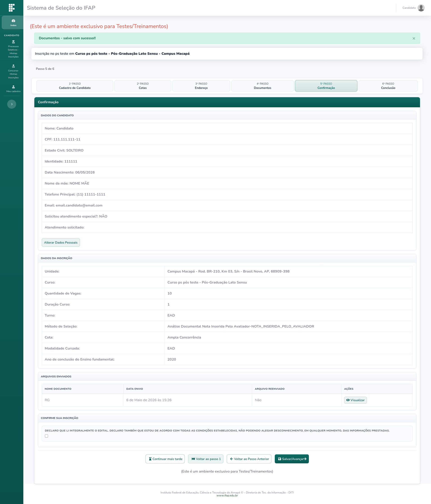
Task: Click the Email: email.candidato@email.com row
Action: pyautogui.click(x=227, y=205)
